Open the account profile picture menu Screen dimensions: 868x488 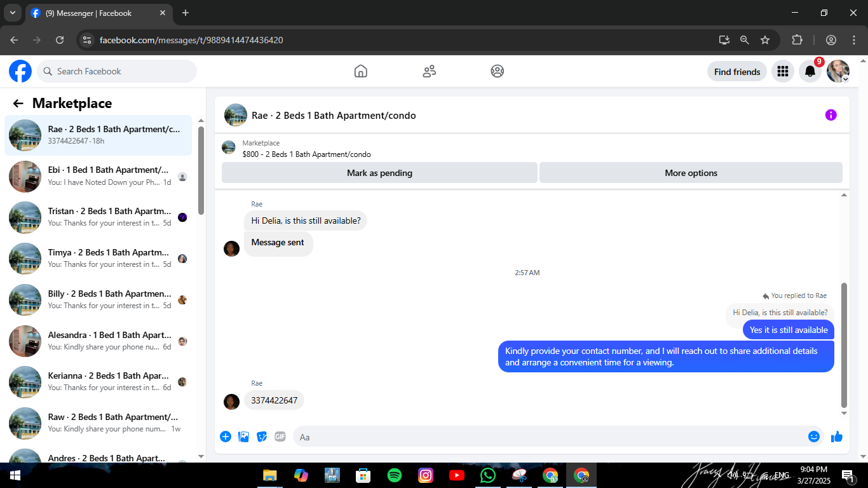[838, 72]
